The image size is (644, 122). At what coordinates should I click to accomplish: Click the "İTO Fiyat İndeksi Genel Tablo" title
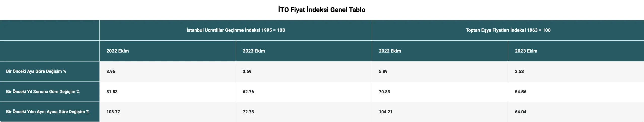pos(321,10)
